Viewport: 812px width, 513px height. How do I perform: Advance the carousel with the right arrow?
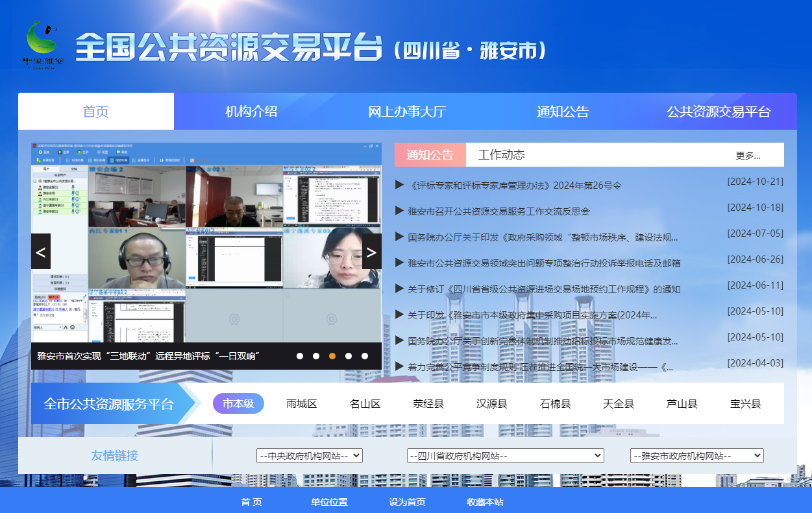[x=371, y=251]
